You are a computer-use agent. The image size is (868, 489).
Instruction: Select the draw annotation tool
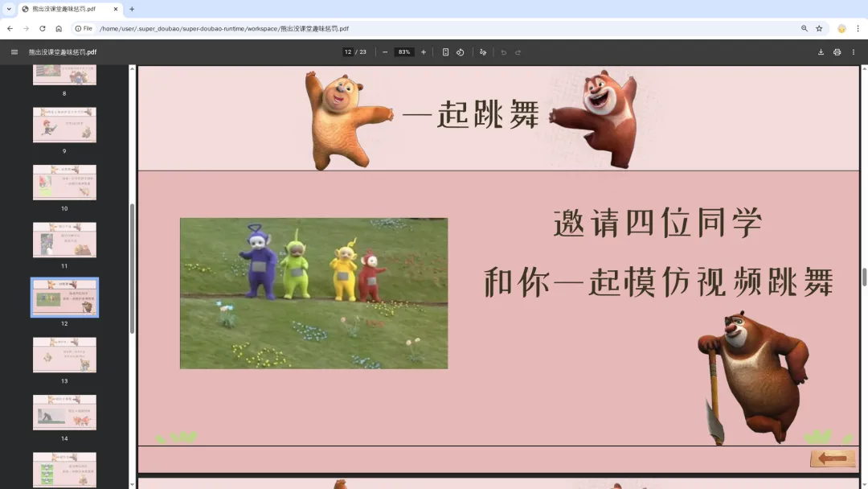(x=483, y=52)
